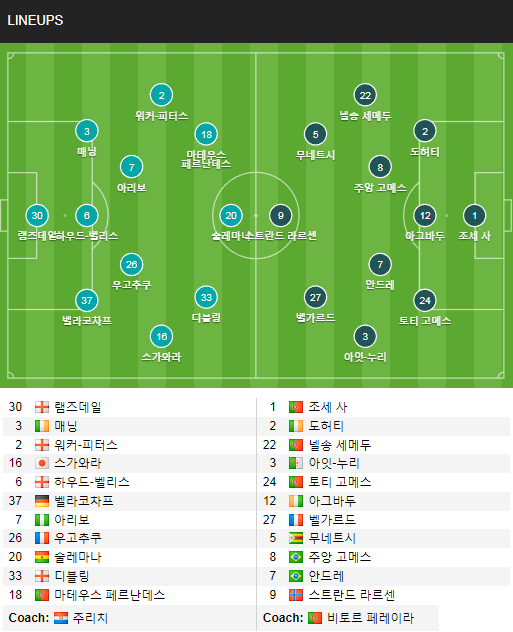This screenshot has width=513, height=632.
Task: Open coach 주리치 name
Action: tap(90, 618)
